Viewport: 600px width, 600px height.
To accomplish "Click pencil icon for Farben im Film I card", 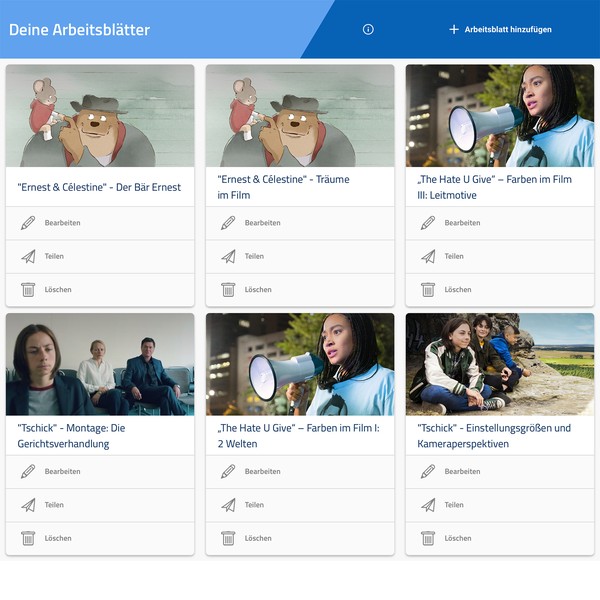I will tap(228, 471).
